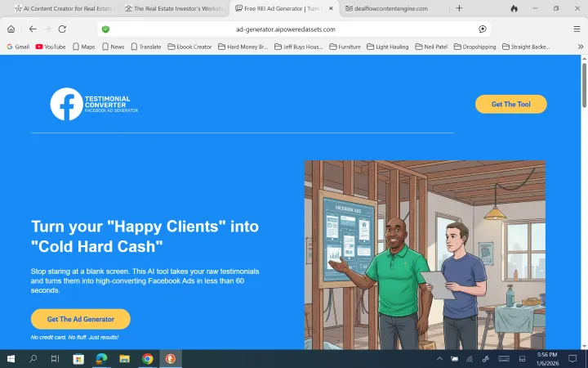Reload the page with refresh icon
This screenshot has height=368, width=588.
[62, 29]
